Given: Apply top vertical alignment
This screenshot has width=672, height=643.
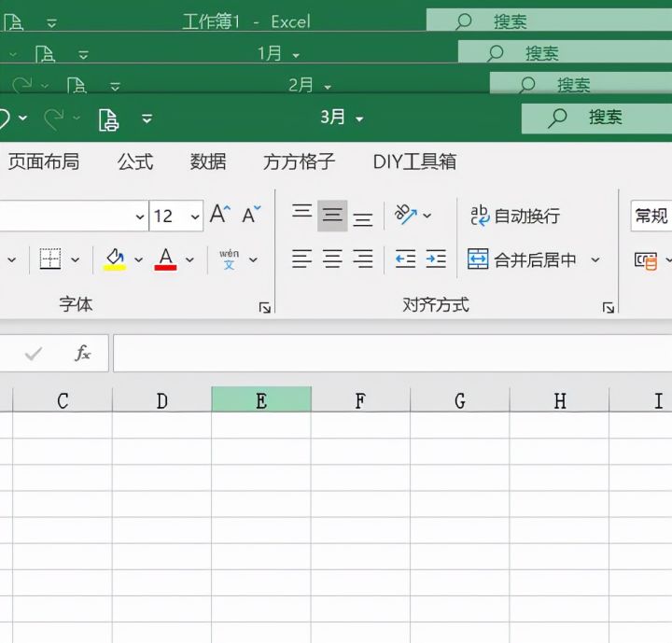Looking at the screenshot, I should click(x=302, y=212).
